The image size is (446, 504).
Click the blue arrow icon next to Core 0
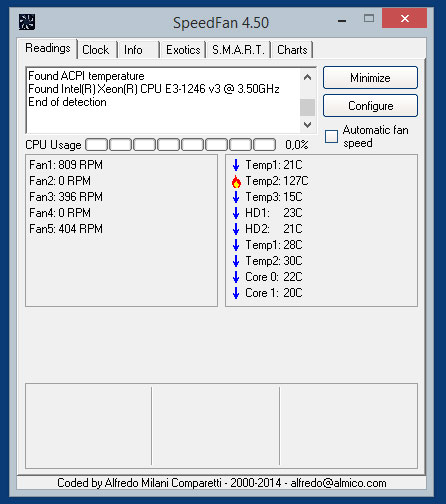(236, 277)
